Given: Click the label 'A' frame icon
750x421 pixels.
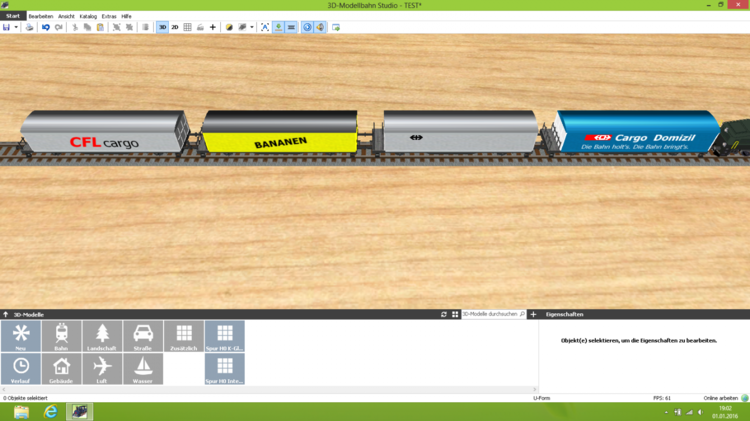Looking at the screenshot, I should [x=265, y=27].
